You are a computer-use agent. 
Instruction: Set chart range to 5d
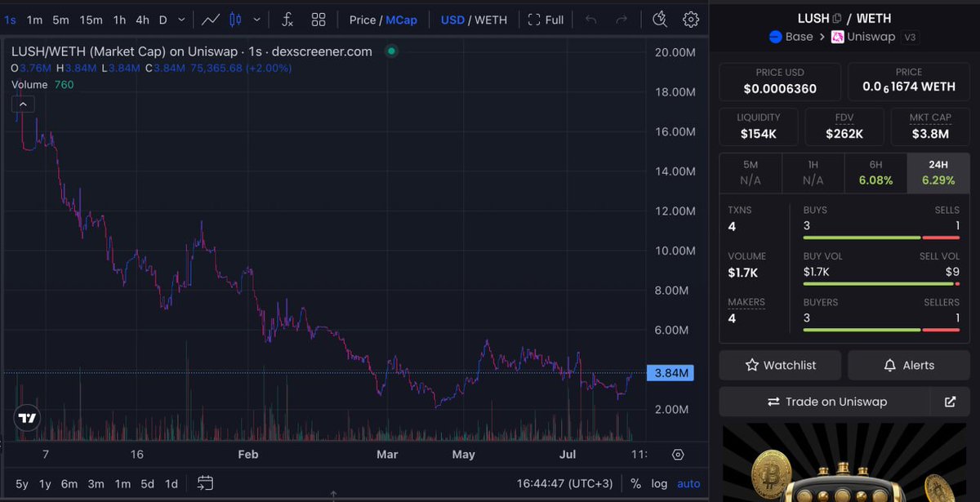point(147,483)
